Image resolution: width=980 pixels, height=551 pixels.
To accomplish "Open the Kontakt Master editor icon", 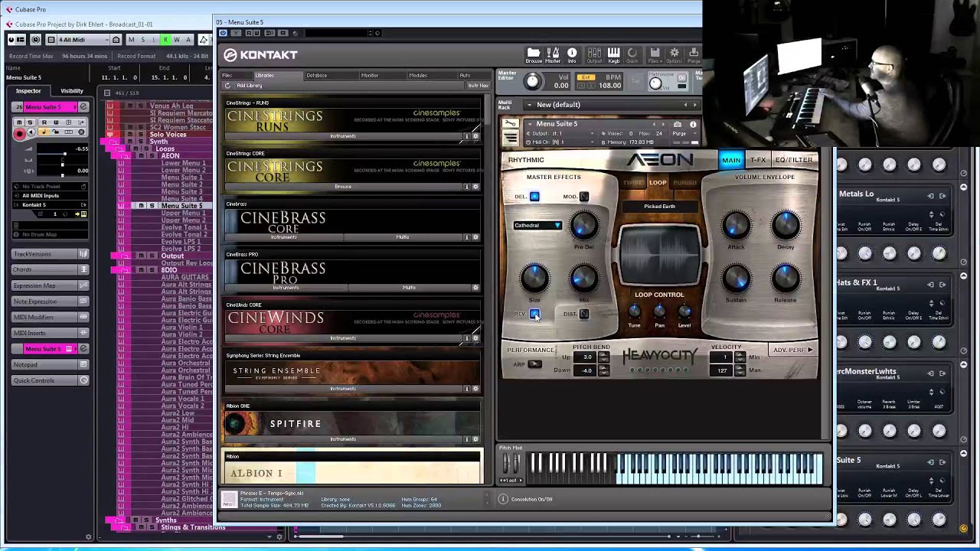I will (x=553, y=55).
